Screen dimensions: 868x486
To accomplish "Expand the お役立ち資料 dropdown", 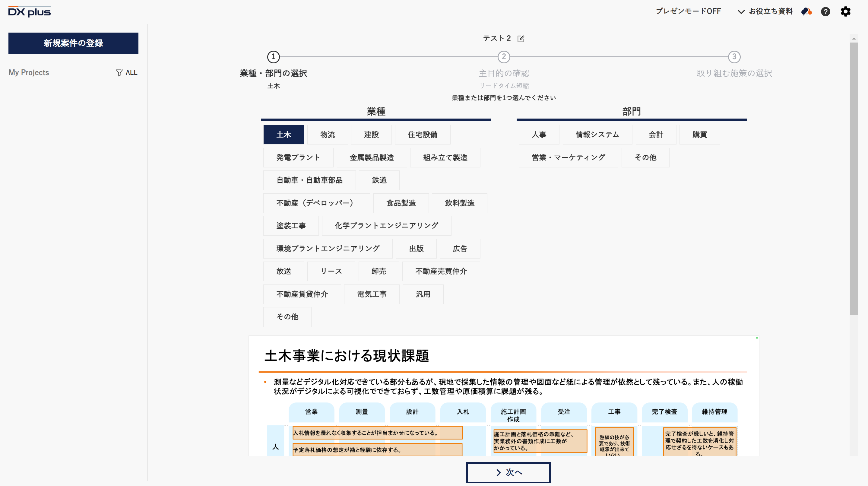I will [765, 11].
